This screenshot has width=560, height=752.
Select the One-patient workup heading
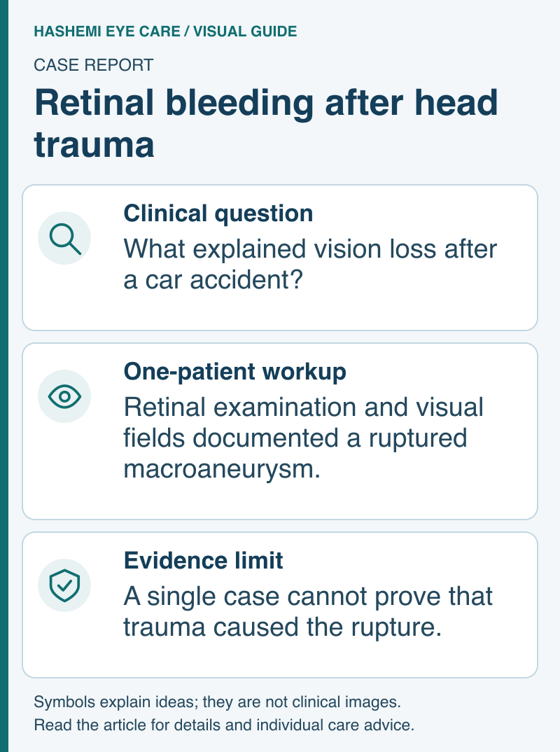click(235, 372)
